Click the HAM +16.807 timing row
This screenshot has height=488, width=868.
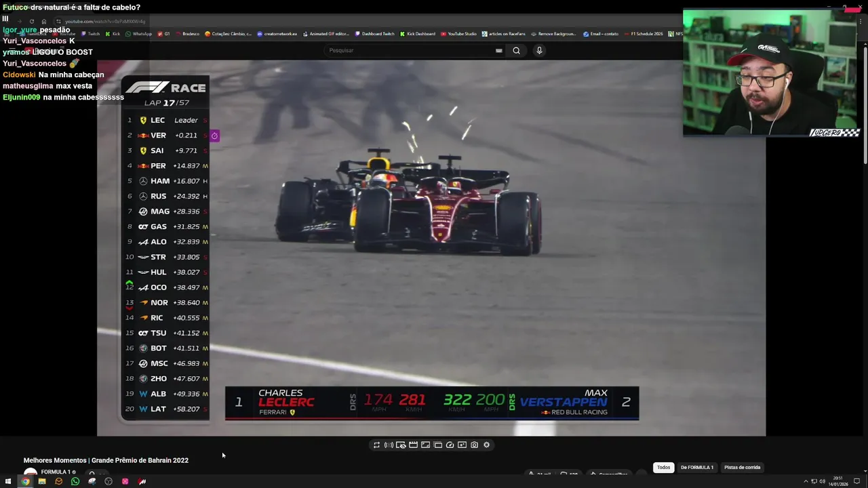[166, 181]
